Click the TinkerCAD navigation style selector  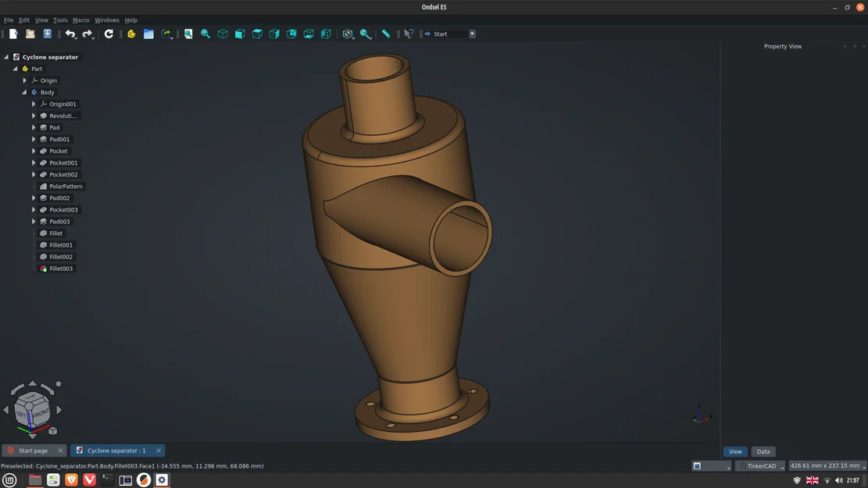pyautogui.click(x=759, y=465)
